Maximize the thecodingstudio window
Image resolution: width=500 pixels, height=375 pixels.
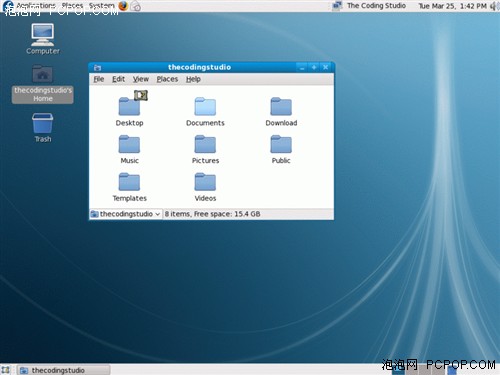click(314, 67)
